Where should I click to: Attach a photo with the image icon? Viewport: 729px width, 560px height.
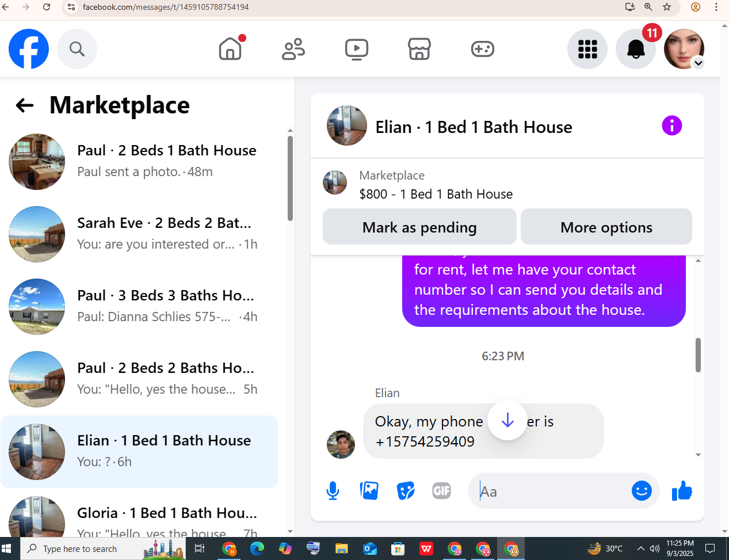(369, 491)
